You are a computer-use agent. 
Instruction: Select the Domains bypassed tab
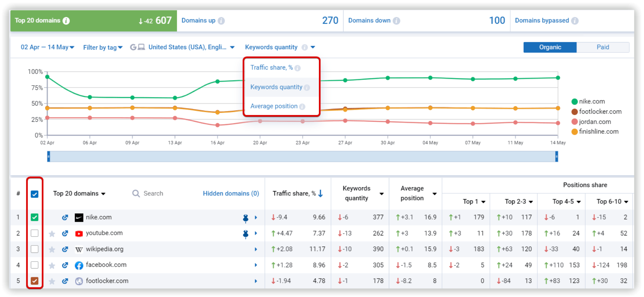(x=572, y=21)
